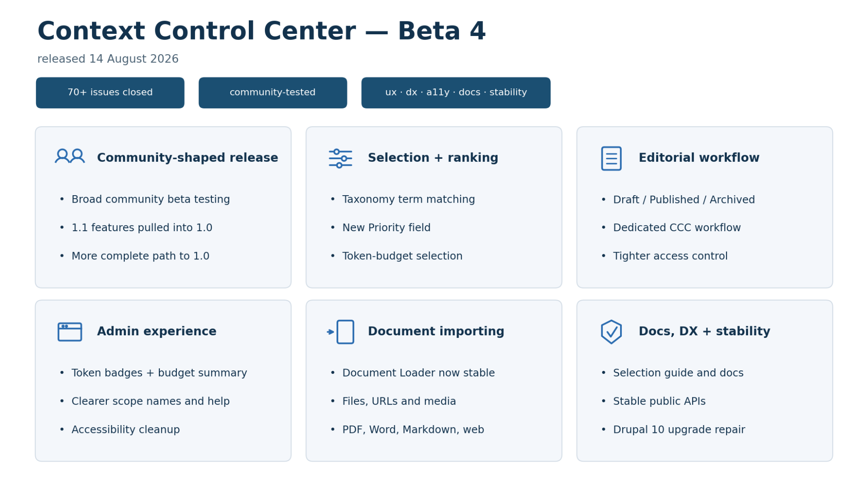This screenshot has height=488, width=868.
Task: Click the sliders icon beside Selection + ranking
Action: click(340, 158)
